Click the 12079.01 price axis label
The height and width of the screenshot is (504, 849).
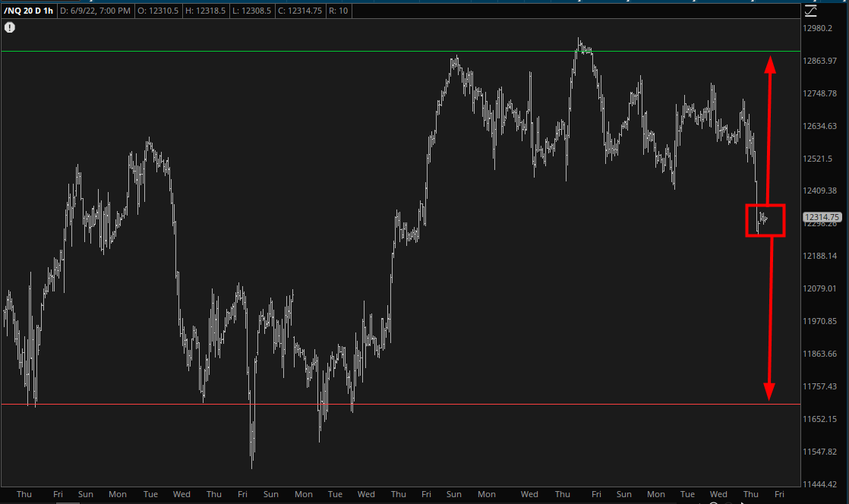[x=820, y=288]
